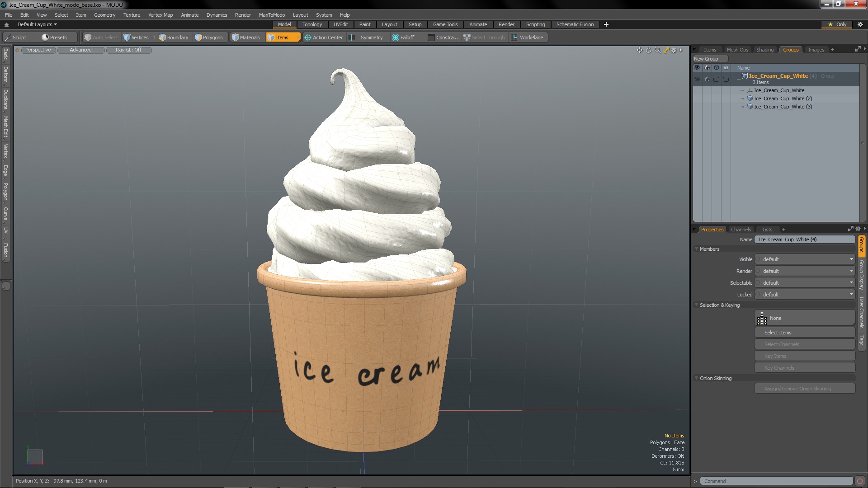Toggle the Only star button
868x488 pixels.
pyautogui.click(x=837, y=24)
